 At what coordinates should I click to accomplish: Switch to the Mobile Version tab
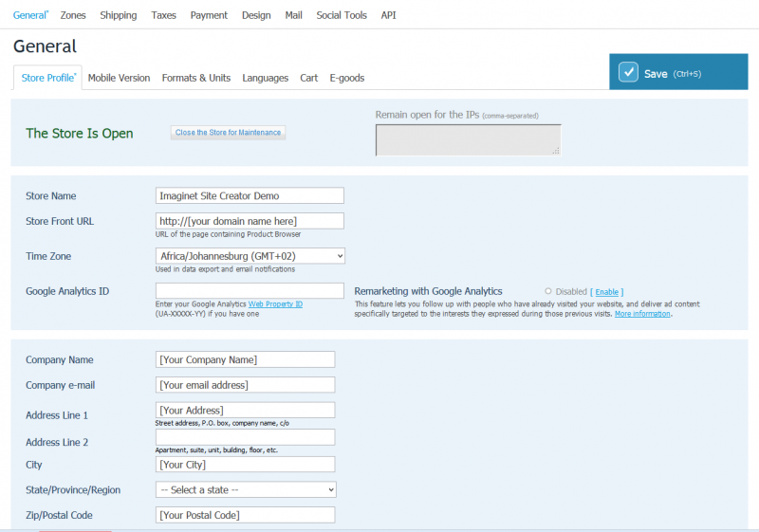tap(120, 78)
